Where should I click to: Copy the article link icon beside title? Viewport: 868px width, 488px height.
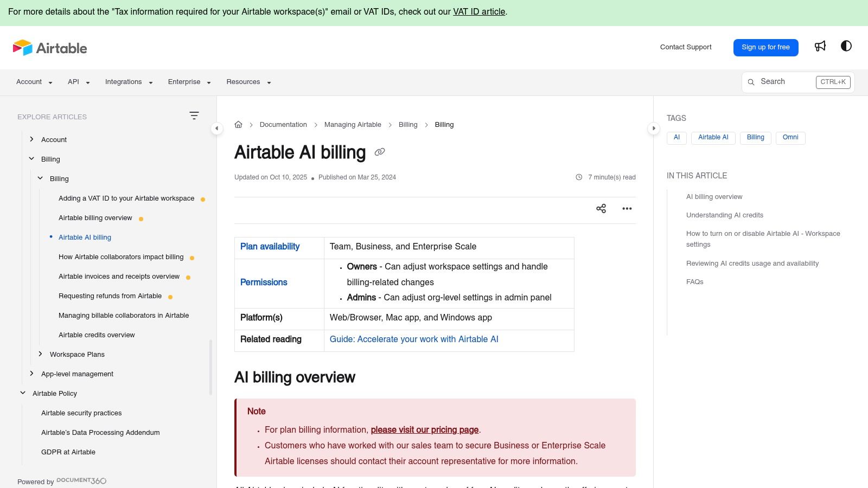[x=379, y=152]
